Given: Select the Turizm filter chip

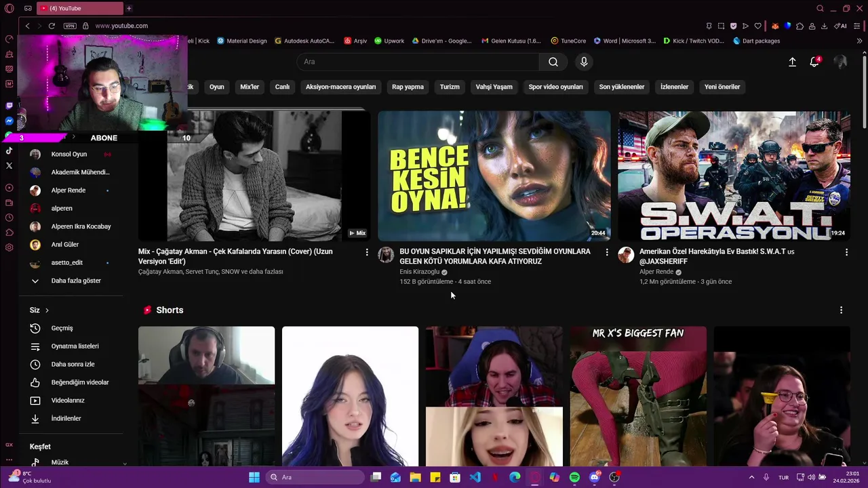Looking at the screenshot, I should point(450,87).
